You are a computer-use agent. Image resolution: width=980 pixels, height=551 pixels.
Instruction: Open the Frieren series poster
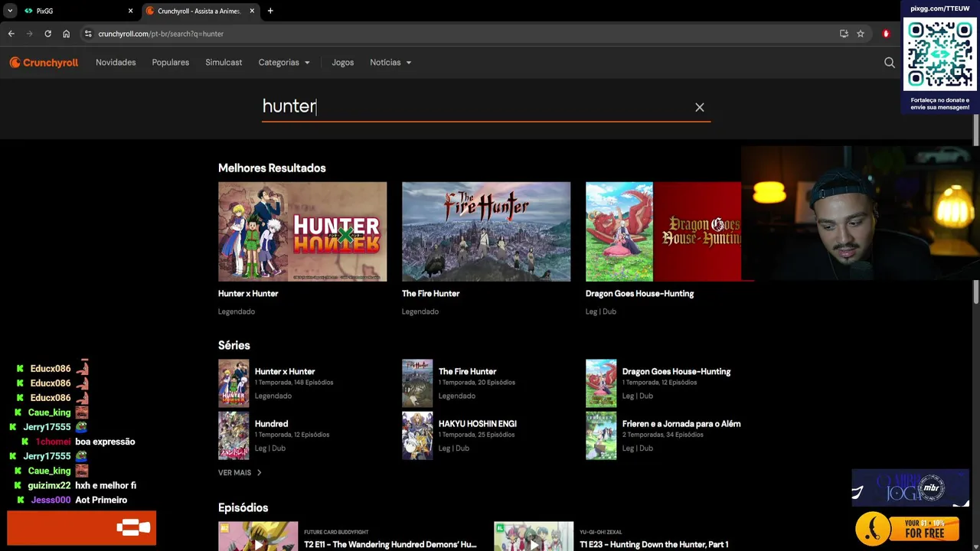pos(601,435)
